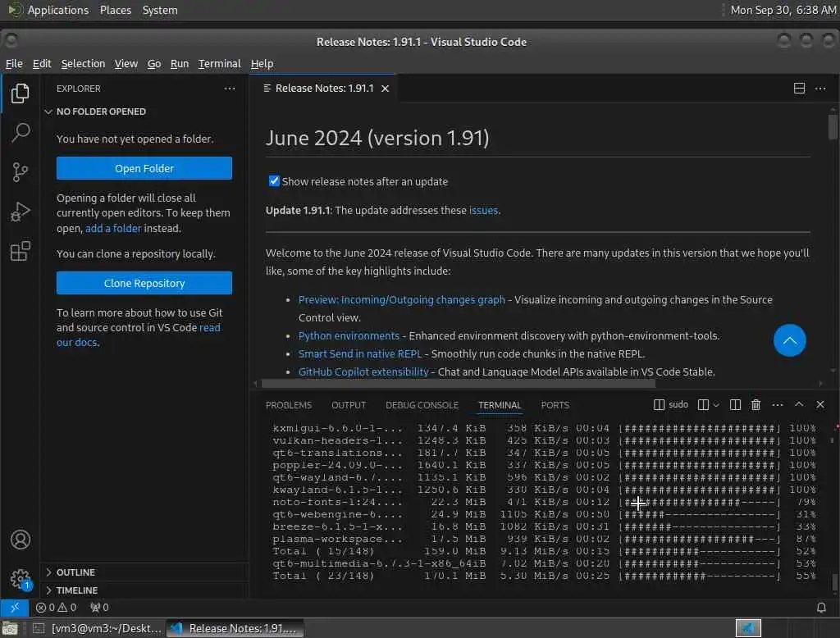
Task: Open the Edit menu
Action: click(x=42, y=64)
